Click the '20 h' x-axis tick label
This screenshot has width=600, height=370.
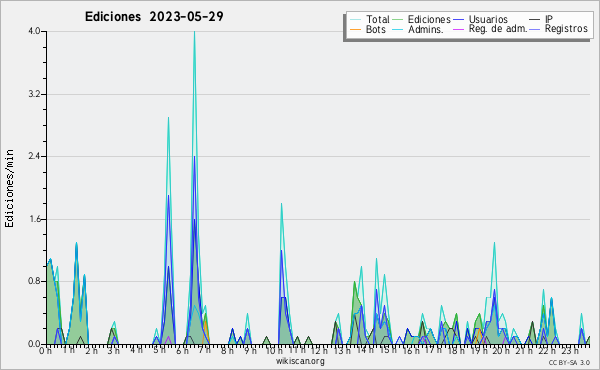pos(501,350)
